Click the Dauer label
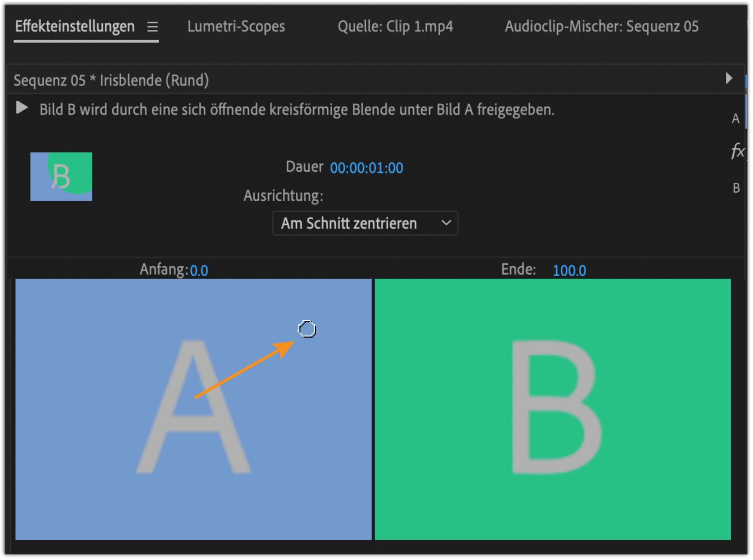The image size is (753, 560). (304, 167)
